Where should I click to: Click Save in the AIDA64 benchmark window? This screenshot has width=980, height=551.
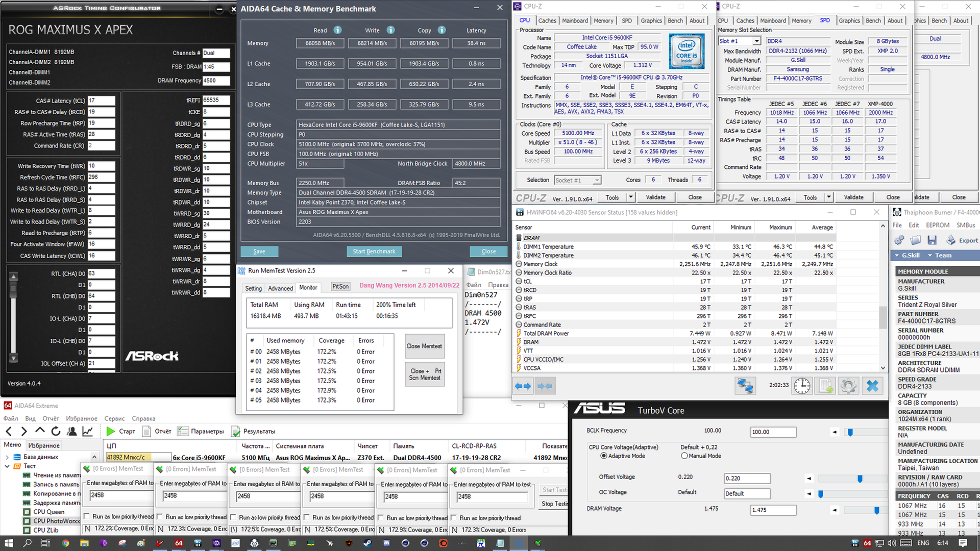pyautogui.click(x=259, y=251)
